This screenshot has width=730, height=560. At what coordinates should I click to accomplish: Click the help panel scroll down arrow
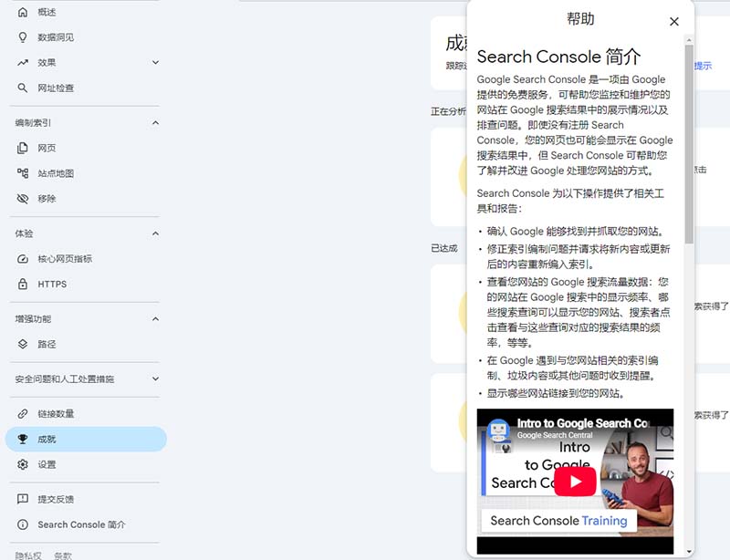tap(689, 552)
